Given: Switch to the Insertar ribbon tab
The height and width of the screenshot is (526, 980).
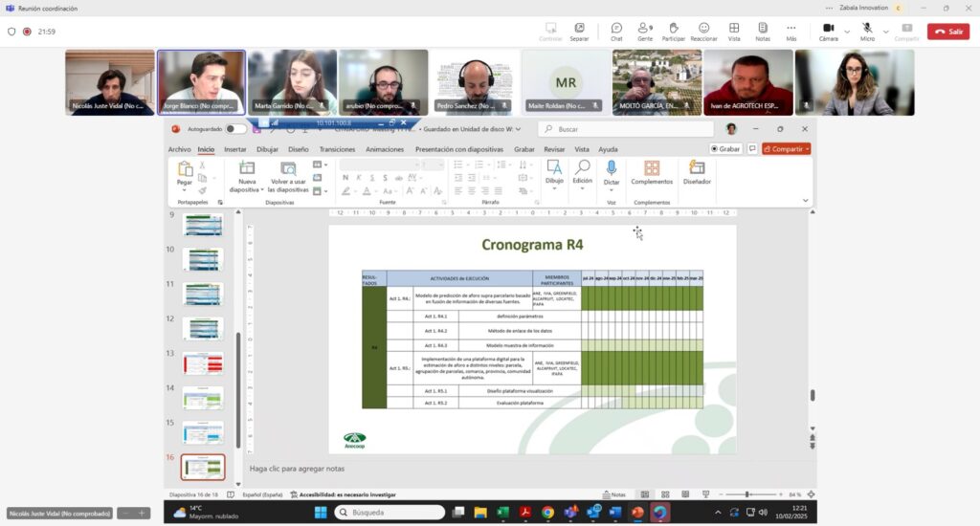Looking at the screenshot, I should (x=235, y=149).
